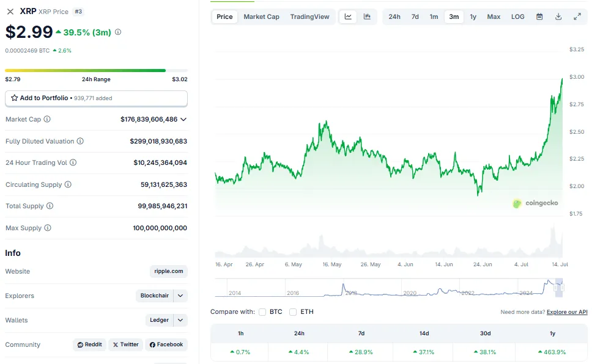Open the Facebook community link
This screenshot has height=364, width=592.
click(x=166, y=344)
